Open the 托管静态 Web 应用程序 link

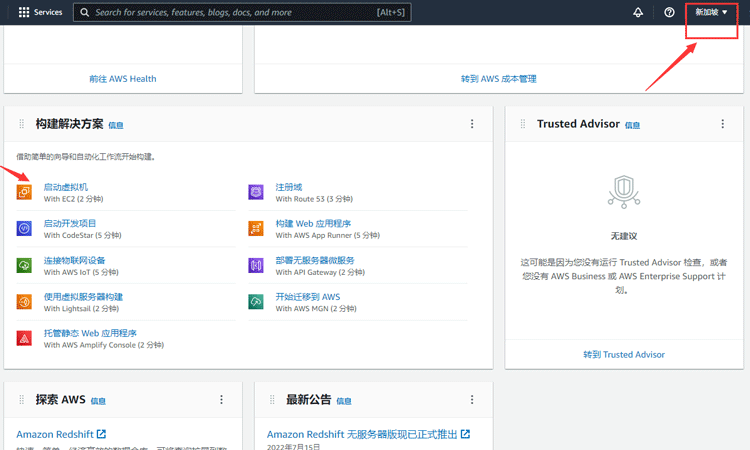click(x=90, y=333)
